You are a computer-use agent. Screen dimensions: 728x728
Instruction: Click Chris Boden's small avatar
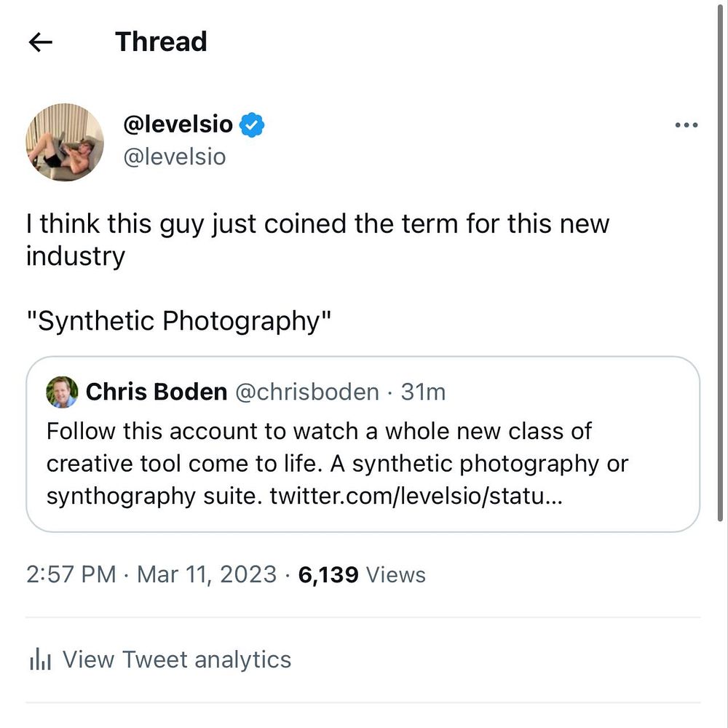(62, 392)
